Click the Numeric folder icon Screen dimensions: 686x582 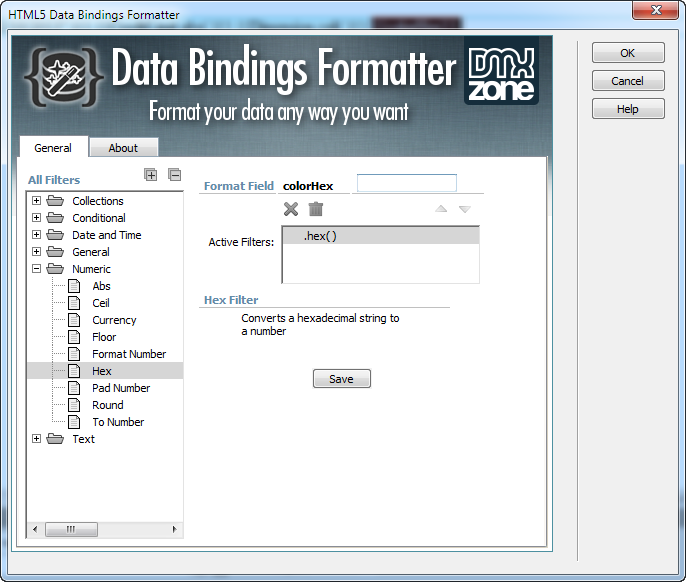coord(55,269)
